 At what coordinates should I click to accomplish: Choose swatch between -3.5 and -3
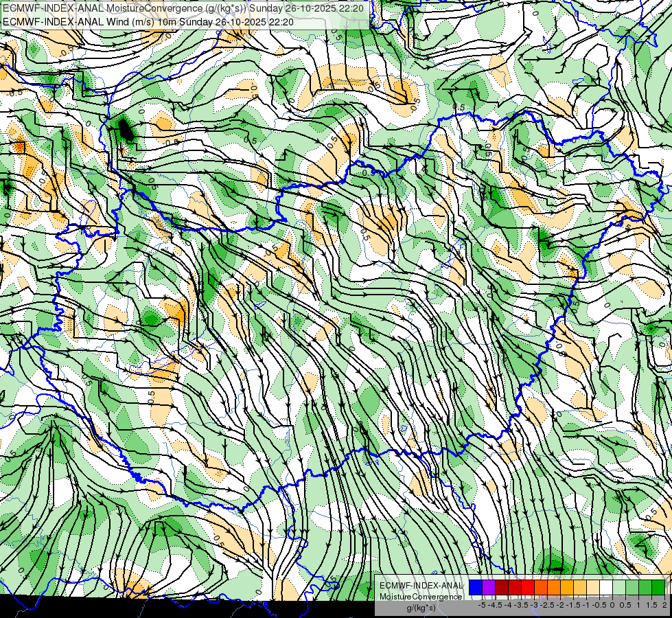tap(528, 587)
